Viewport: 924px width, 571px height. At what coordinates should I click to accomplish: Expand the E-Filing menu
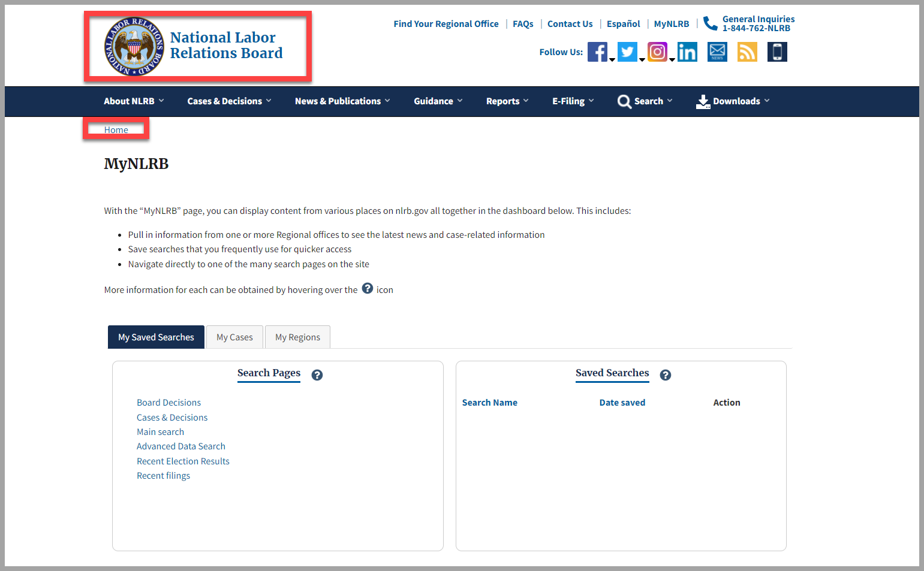click(x=573, y=101)
